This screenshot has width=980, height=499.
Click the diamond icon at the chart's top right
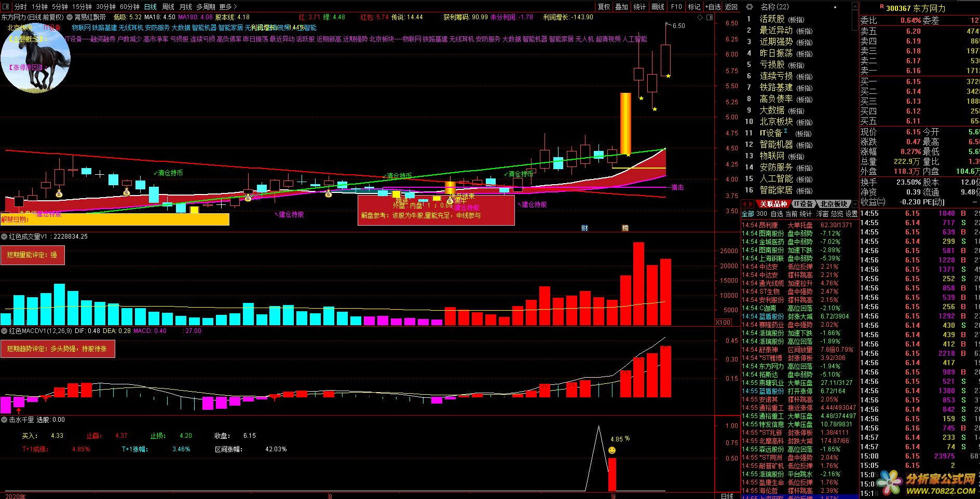coord(700,18)
